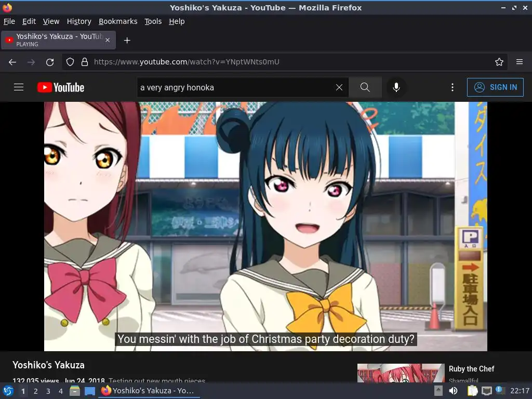Open the Edit menu
Image resolution: width=532 pixels, height=399 pixels.
point(29,21)
